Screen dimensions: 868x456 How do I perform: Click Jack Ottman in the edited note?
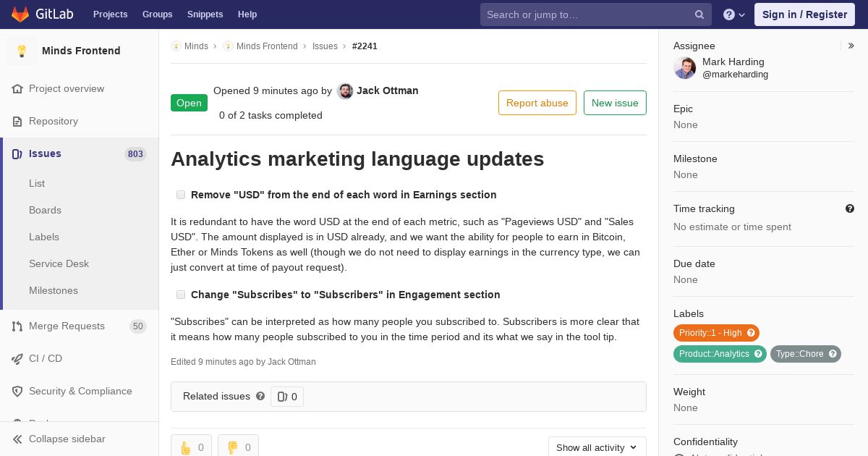pos(292,362)
